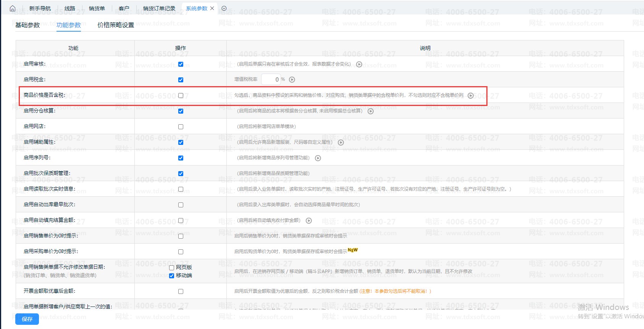Open 销货订单记录 tab
The image size is (644, 329).
(159, 8)
